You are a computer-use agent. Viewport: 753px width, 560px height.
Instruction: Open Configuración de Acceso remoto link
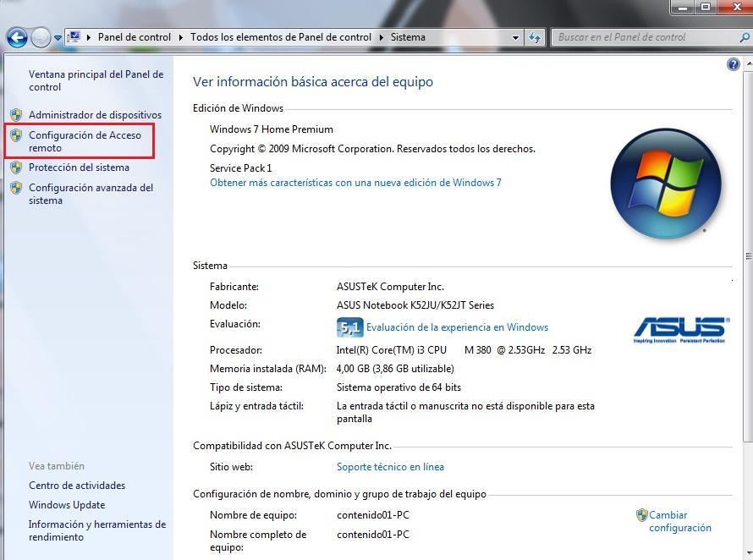85,141
